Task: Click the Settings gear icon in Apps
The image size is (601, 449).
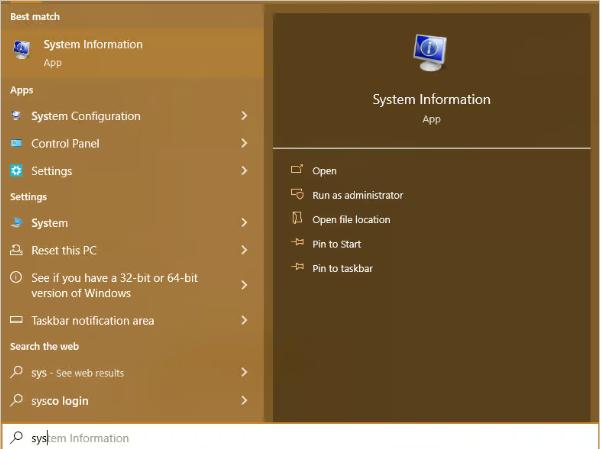Action: [16, 171]
